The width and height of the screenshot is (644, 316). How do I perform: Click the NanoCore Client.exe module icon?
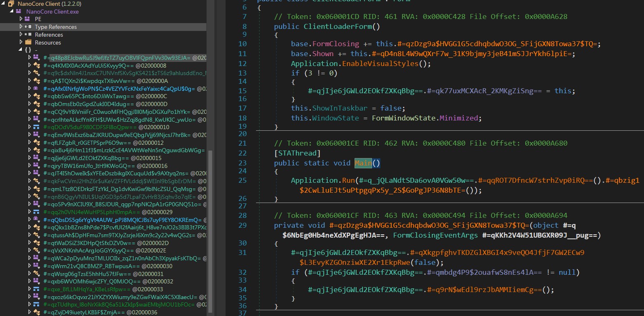pos(19,12)
